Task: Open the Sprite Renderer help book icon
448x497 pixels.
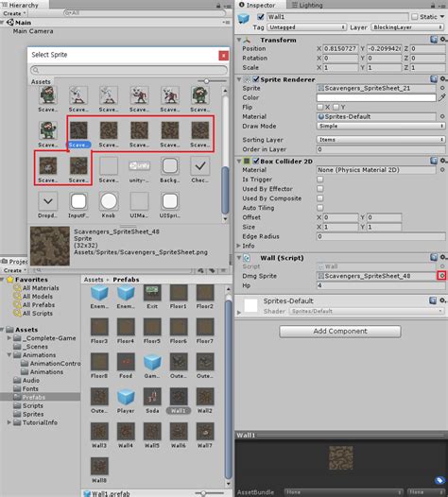Action: coord(434,79)
